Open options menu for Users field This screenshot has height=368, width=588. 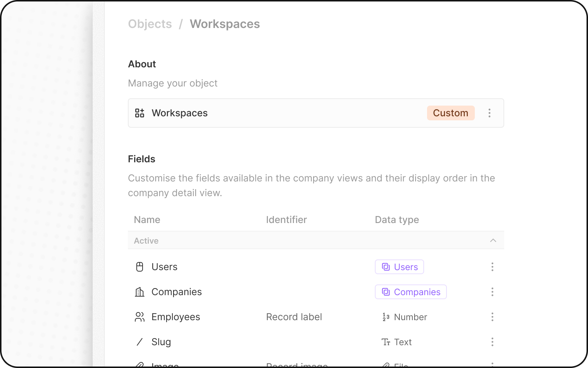point(492,267)
